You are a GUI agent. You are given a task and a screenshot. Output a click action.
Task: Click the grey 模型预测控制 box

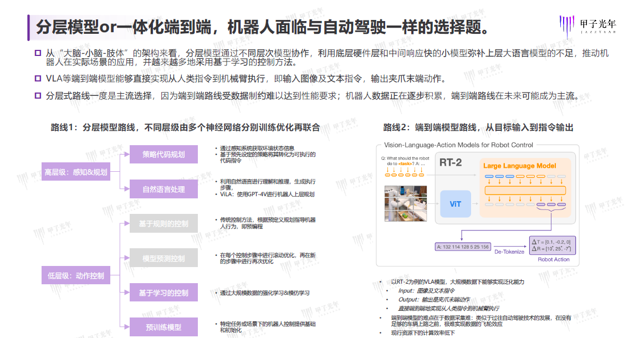click(163, 258)
